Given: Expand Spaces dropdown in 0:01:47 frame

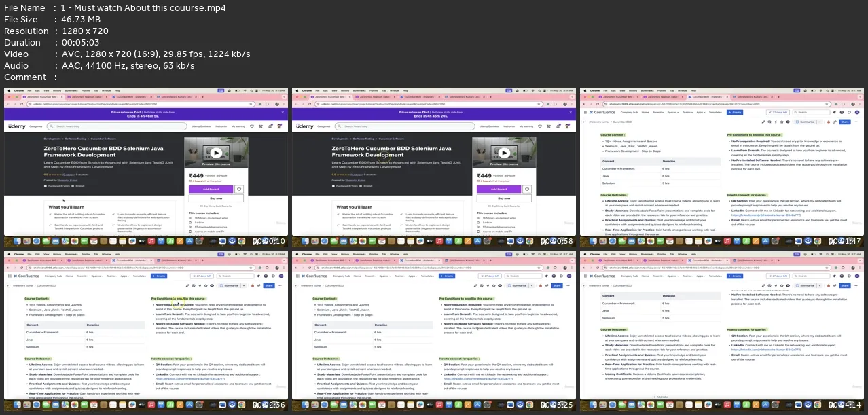Looking at the screenshot, I should pyautogui.click(x=673, y=112).
